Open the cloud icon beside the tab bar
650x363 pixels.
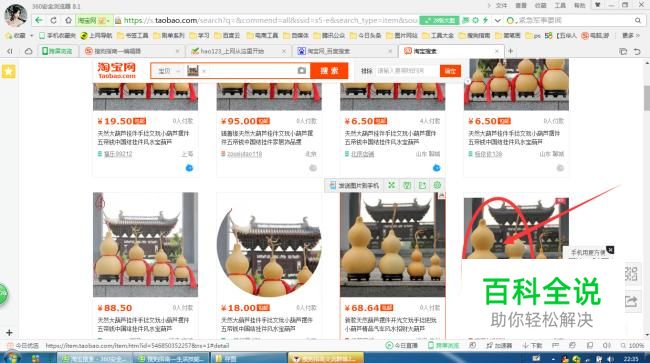pyautogui.click(x=28, y=51)
